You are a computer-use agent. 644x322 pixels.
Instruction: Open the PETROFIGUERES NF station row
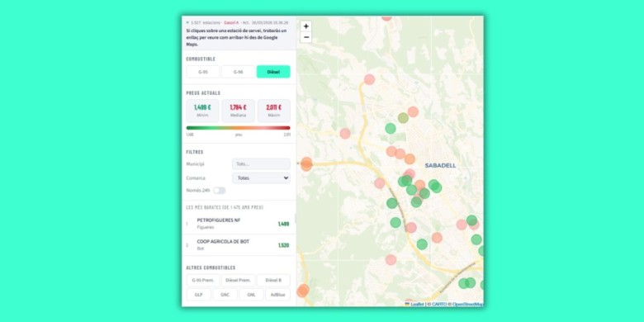tap(239, 224)
